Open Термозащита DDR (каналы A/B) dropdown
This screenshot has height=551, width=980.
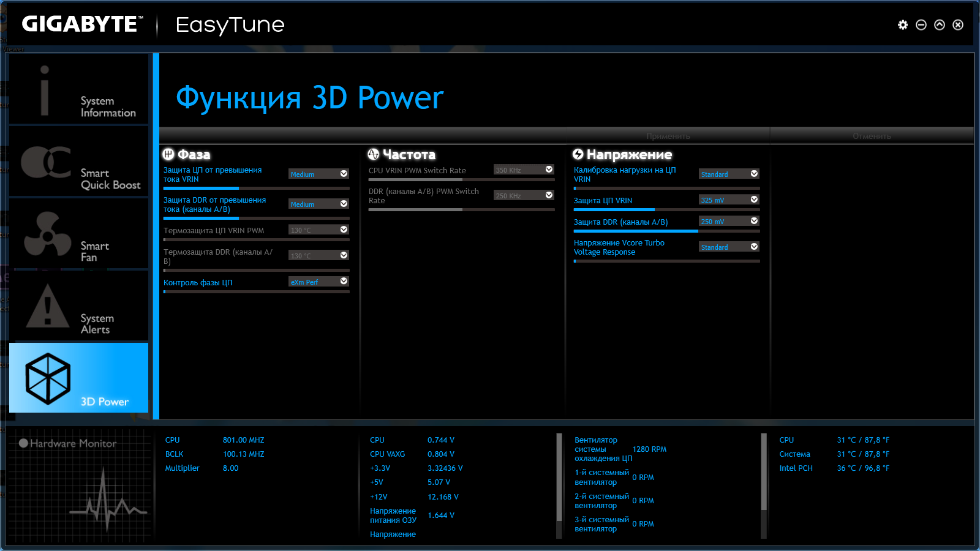tap(318, 255)
